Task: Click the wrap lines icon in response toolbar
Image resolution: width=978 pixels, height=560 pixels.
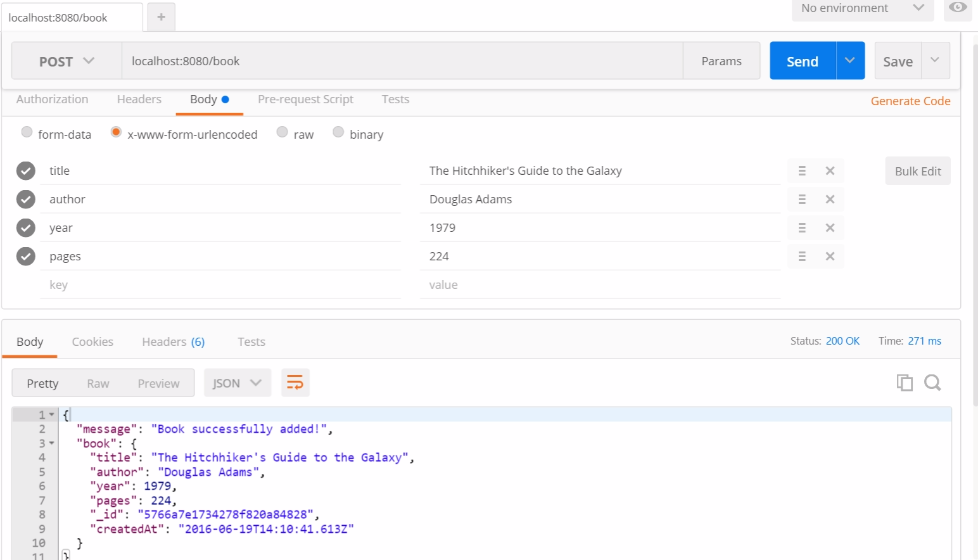Action: click(x=295, y=383)
